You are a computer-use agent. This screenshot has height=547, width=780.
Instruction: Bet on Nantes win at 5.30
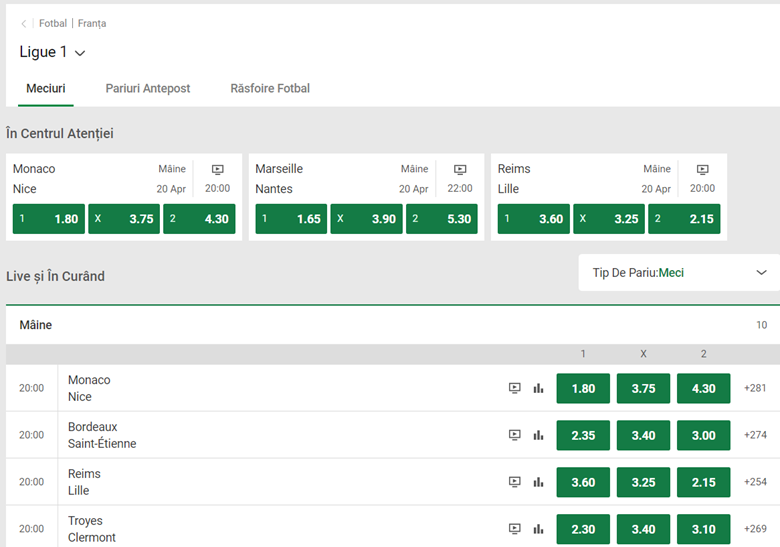[442, 219]
